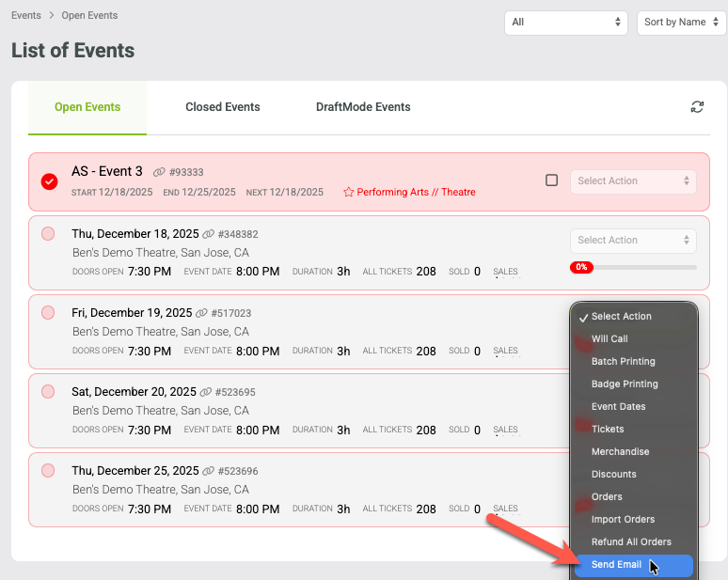Switch to the Open Events tab
Screen dimensions: 728x580
87,107
